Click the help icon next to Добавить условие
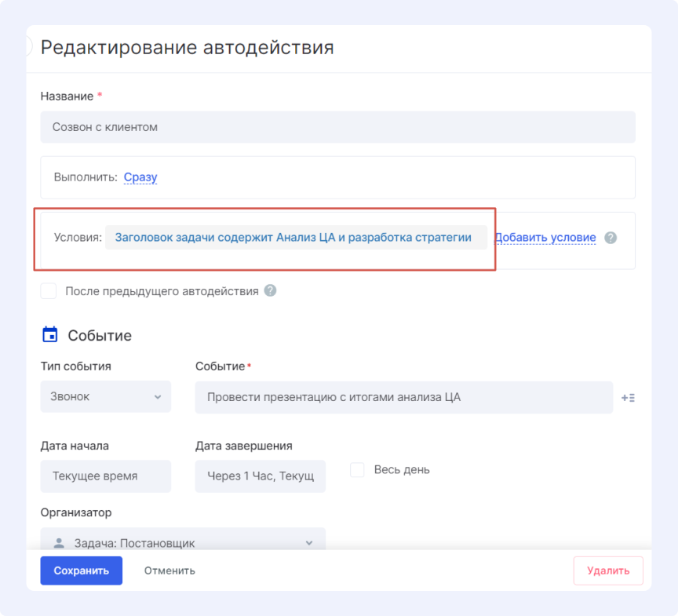This screenshot has width=678, height=616. (x=610, y=238)
